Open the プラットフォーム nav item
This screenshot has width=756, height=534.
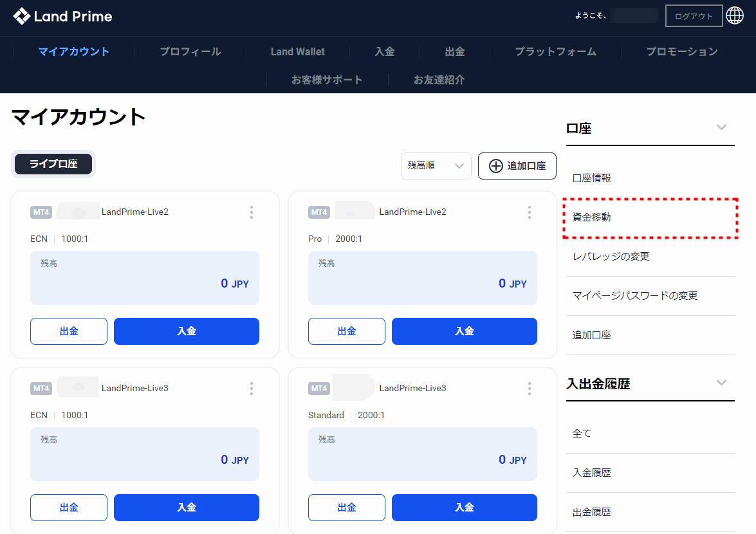(555, 51)
